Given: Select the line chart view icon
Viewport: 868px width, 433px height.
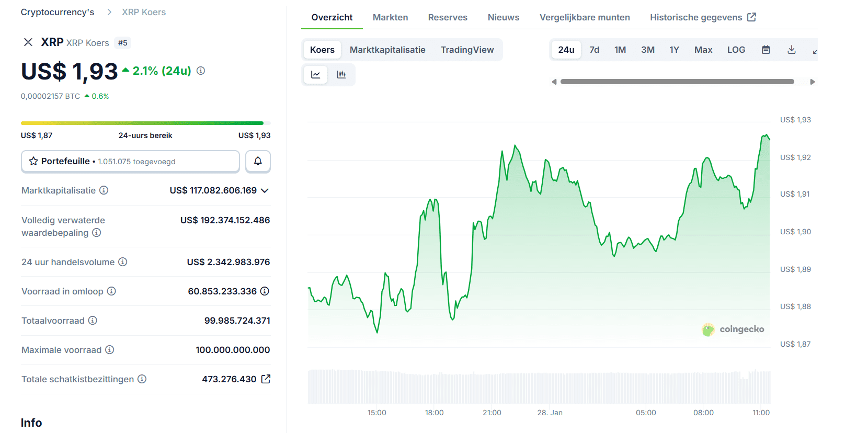Looking at the screenshot, I should [316, 75].
